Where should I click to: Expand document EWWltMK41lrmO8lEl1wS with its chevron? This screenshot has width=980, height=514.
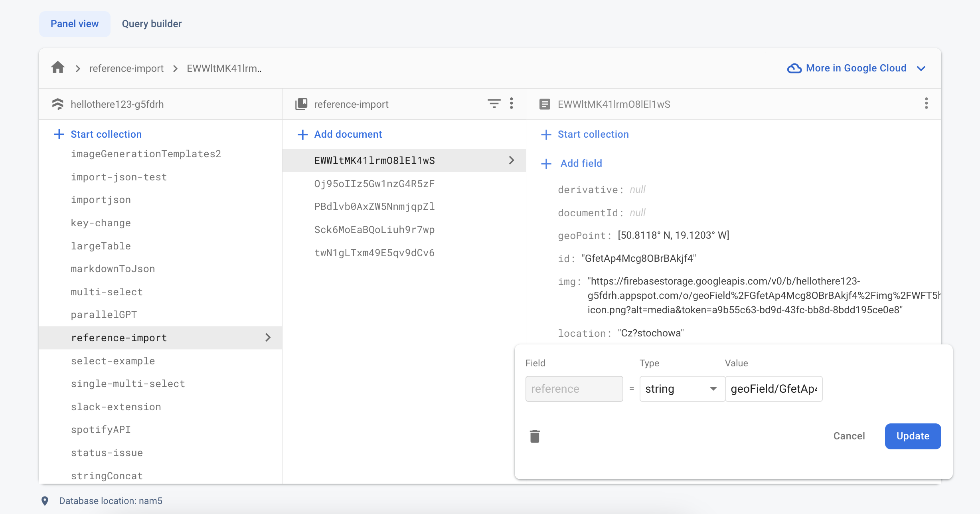[x=512, y=160]
